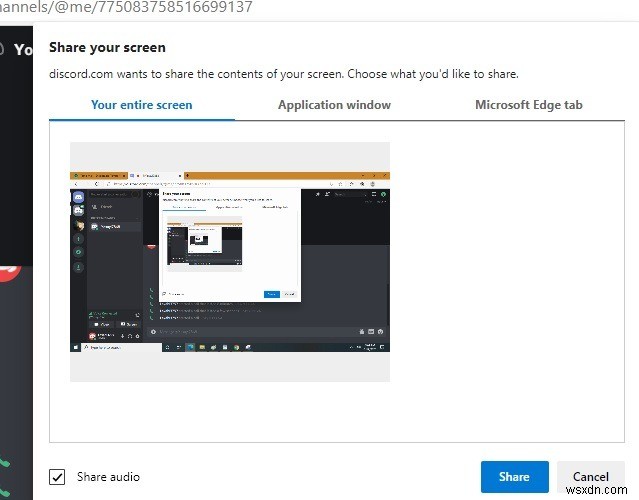Click the blue Share button
This screenshot has width=639, height=500.
514,477
